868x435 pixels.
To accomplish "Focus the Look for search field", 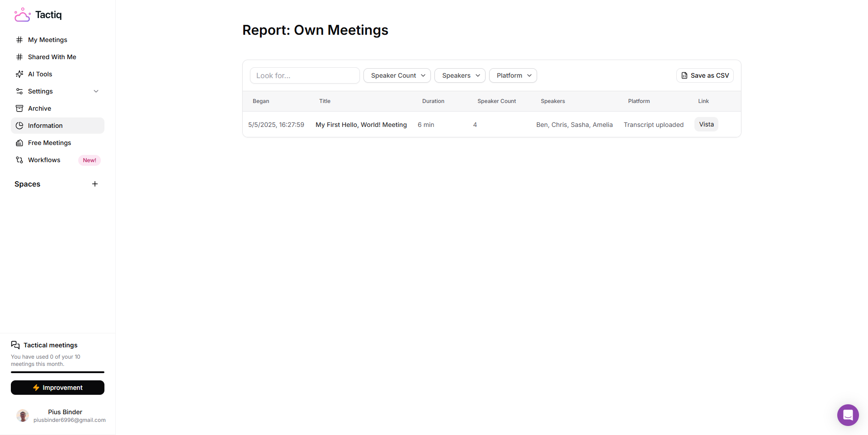I will pyautogui.click(x=305, y=75).
